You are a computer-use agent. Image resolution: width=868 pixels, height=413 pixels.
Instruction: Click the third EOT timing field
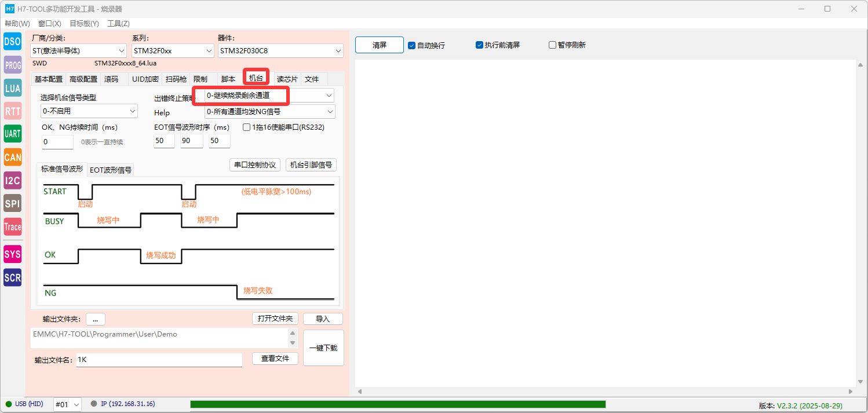(220, 141)
